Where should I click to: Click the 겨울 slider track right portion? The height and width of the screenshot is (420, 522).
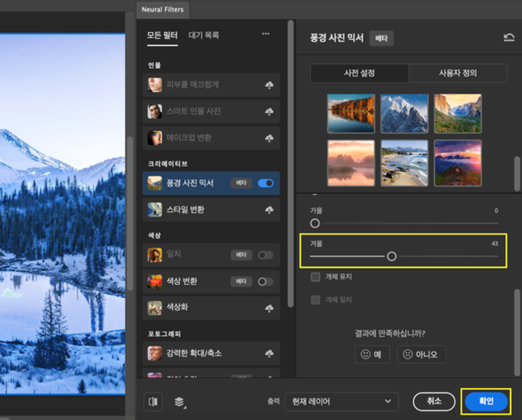[x=448, y=257]
